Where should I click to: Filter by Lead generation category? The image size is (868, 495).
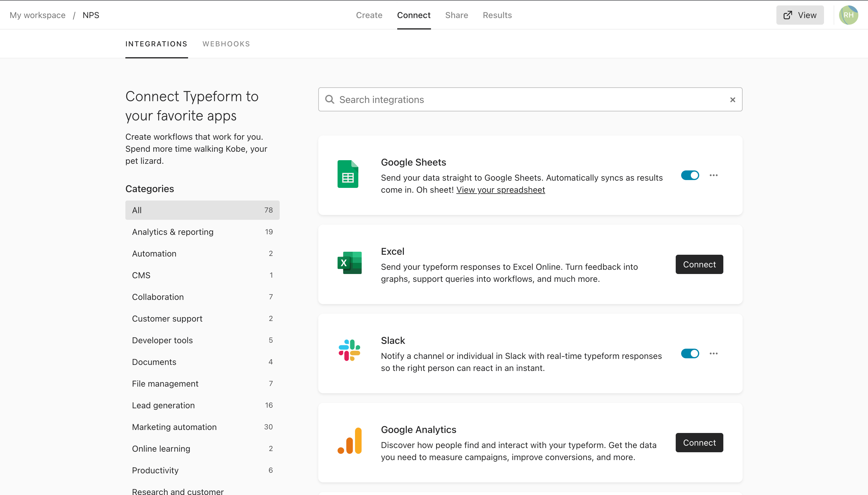point(202,405)
